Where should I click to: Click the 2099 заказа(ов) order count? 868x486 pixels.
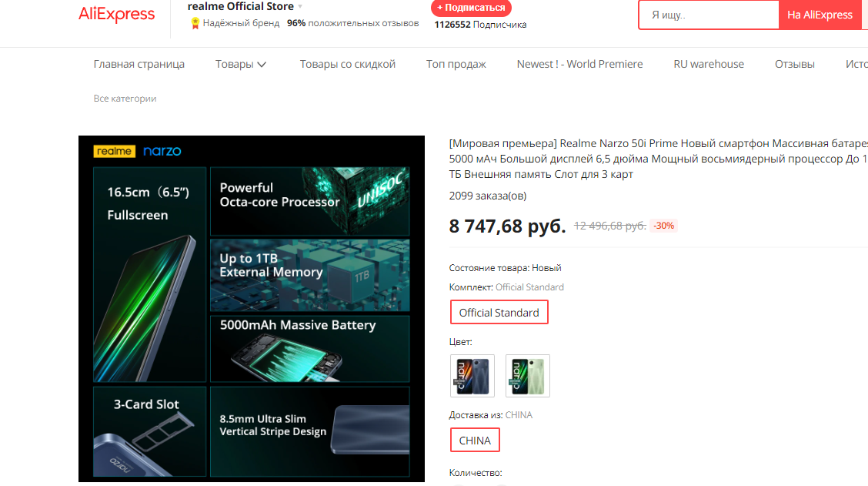click(x=488, y=196)
